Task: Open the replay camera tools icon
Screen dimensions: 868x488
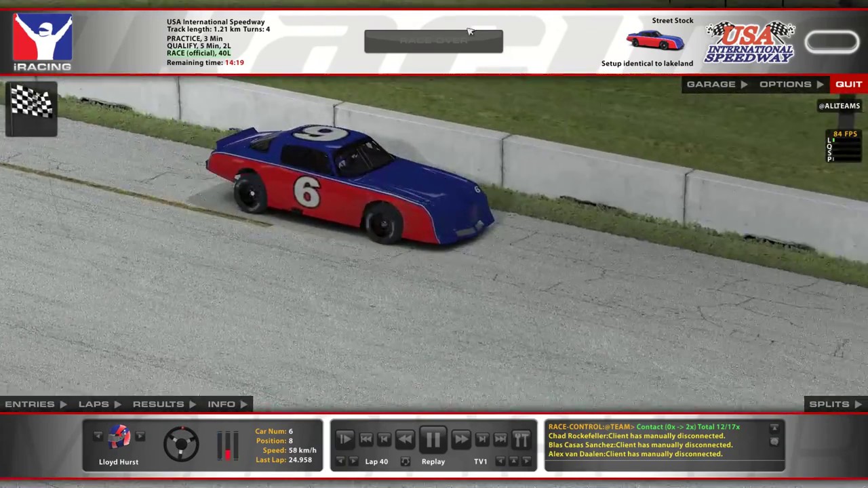Action: click(521, 439)
